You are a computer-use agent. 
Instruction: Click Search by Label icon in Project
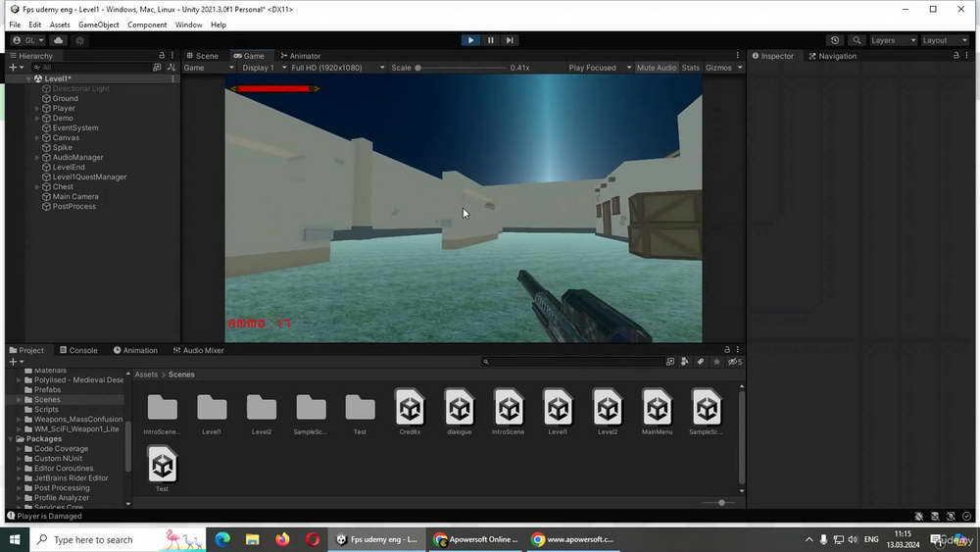pyautogui.click(x=701, y=362)
